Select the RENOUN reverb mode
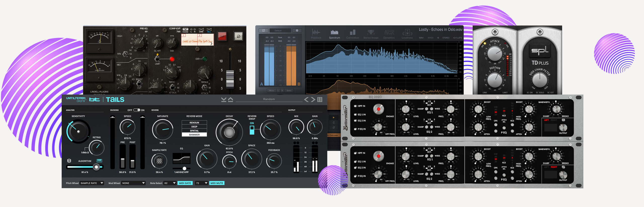 [194, 122]
